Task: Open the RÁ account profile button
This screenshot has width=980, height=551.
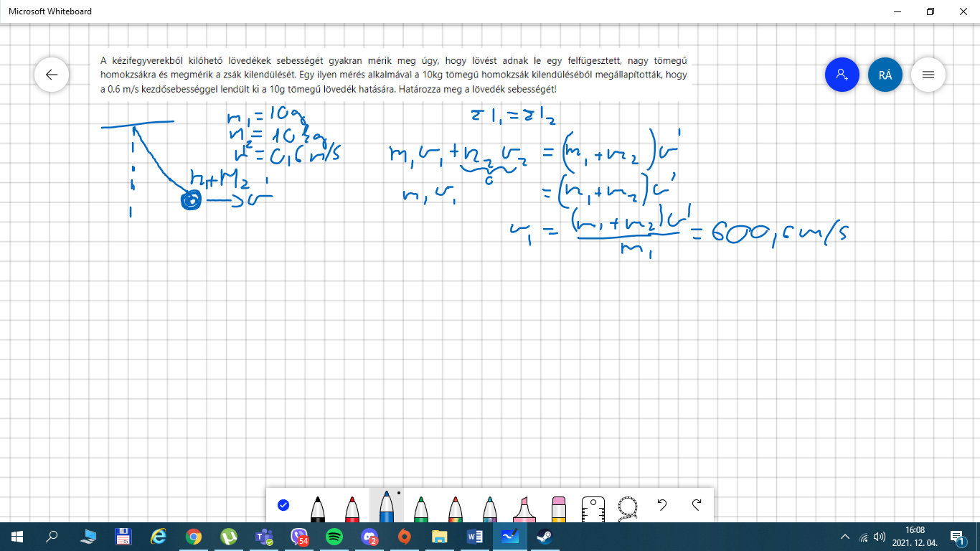Action: click(885, 75)
